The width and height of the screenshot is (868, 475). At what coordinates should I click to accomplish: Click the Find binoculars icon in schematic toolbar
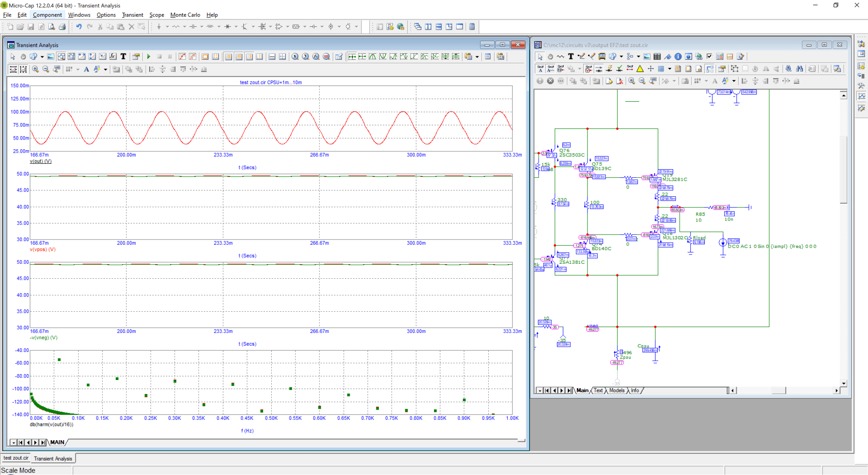pyautogui.click(x=799, y=69)
